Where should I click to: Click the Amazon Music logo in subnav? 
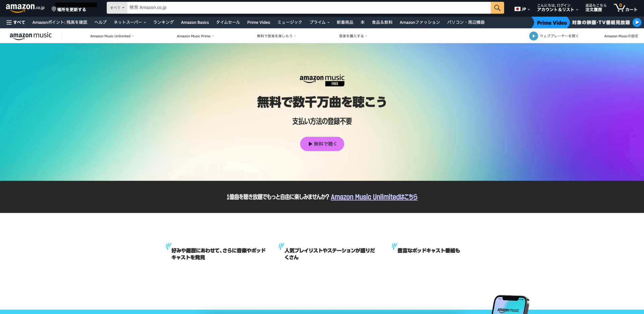click(31, 36)
